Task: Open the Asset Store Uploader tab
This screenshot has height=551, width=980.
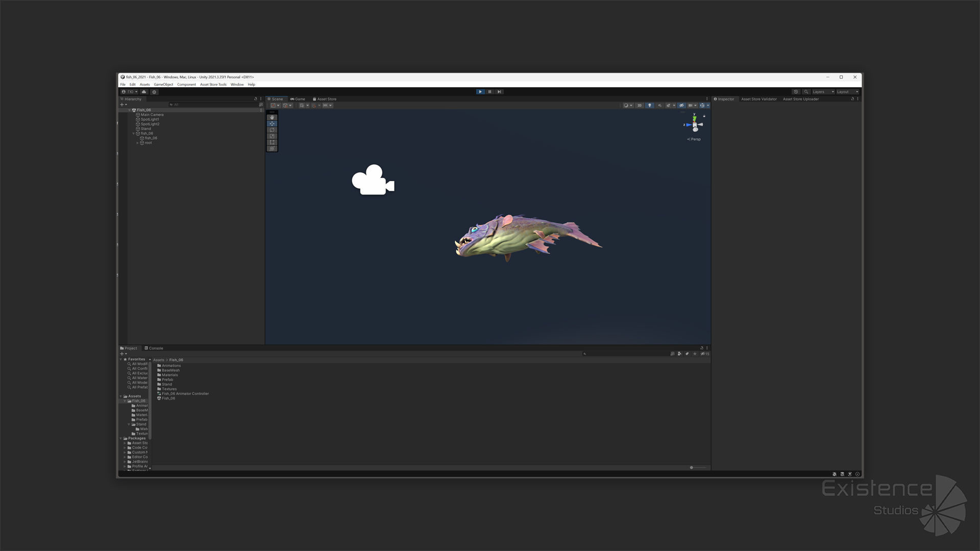Action: pos(800,99)
